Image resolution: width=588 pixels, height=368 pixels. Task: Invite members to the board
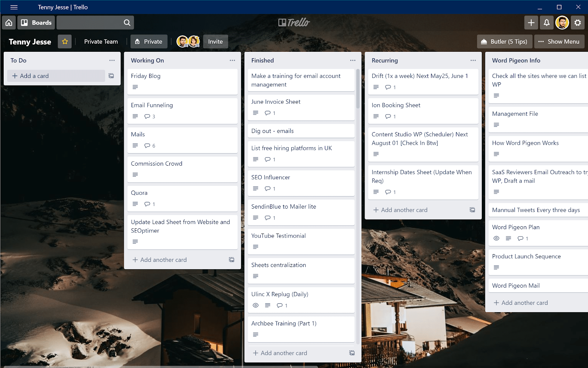coord(215,42)
